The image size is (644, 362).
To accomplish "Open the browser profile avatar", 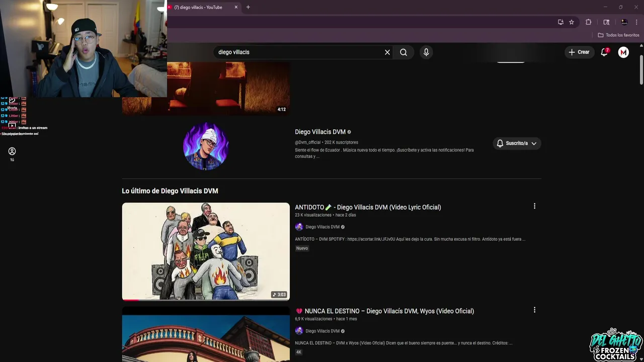I will pyautogui.click(x=624, y=22).
